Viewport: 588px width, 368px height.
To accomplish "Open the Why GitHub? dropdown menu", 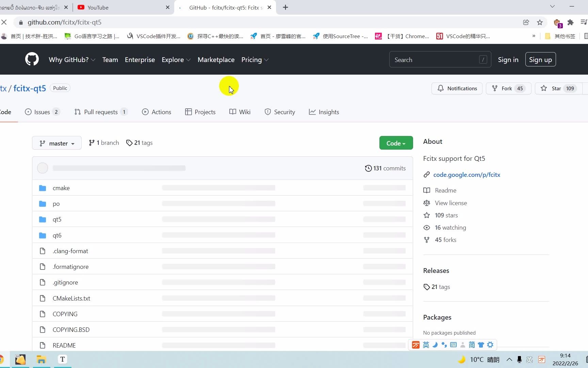I will pyautogui.click(x=72, y=60).
